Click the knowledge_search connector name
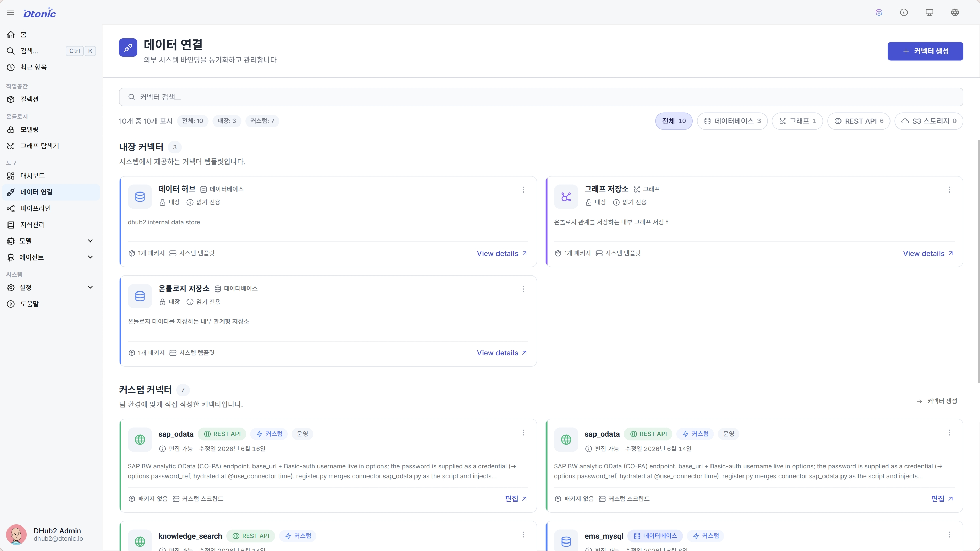Image resolution: width=980 pixels, height=551 pixels. tap(190, 536)
